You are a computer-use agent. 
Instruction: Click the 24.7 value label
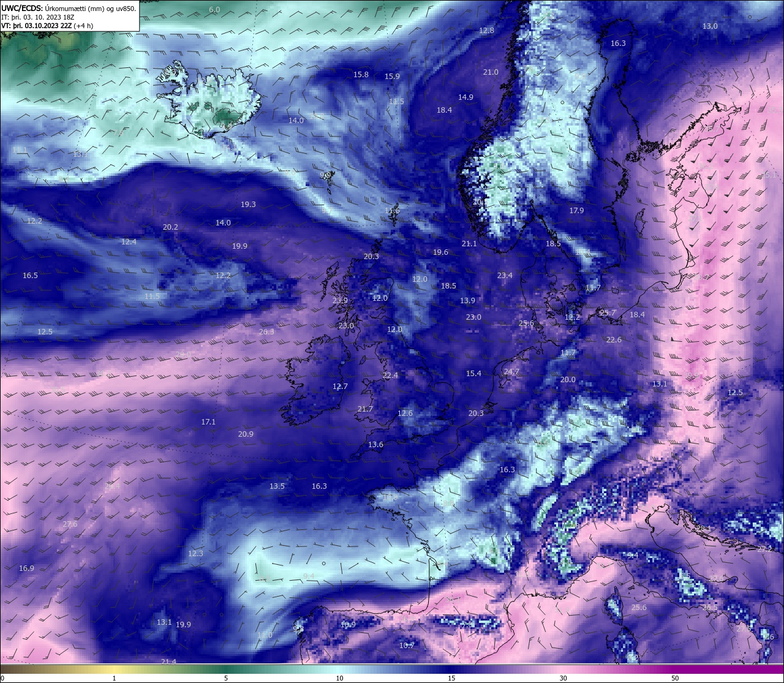pyautogui.click(x=511, y=372)
